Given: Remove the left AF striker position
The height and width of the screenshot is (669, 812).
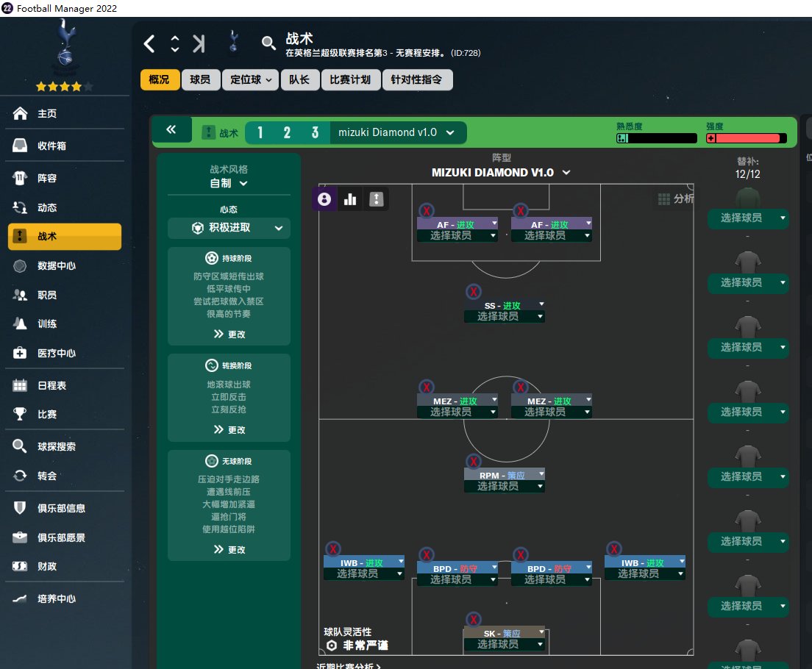Looking at the screenshot, I should [426, 211].
